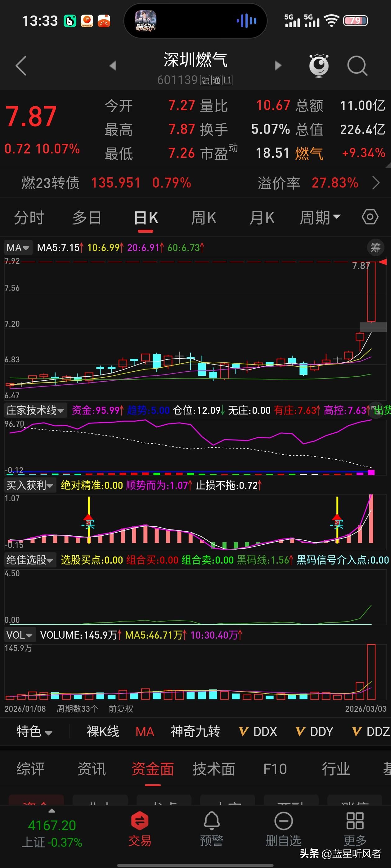The height and width of the screenshot is (868, 391).
Task: Tap the 溢价率 27.83% value
Action: pos(335,183)
